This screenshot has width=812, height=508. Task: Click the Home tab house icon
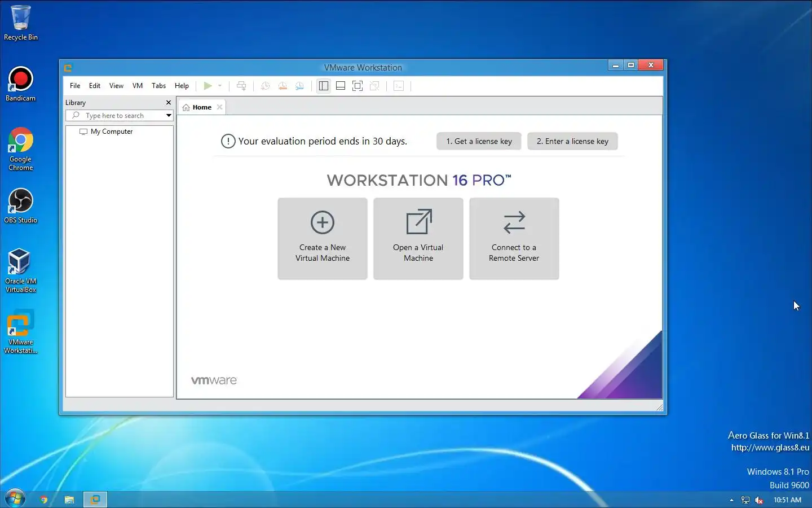click(x=186, y=107)
